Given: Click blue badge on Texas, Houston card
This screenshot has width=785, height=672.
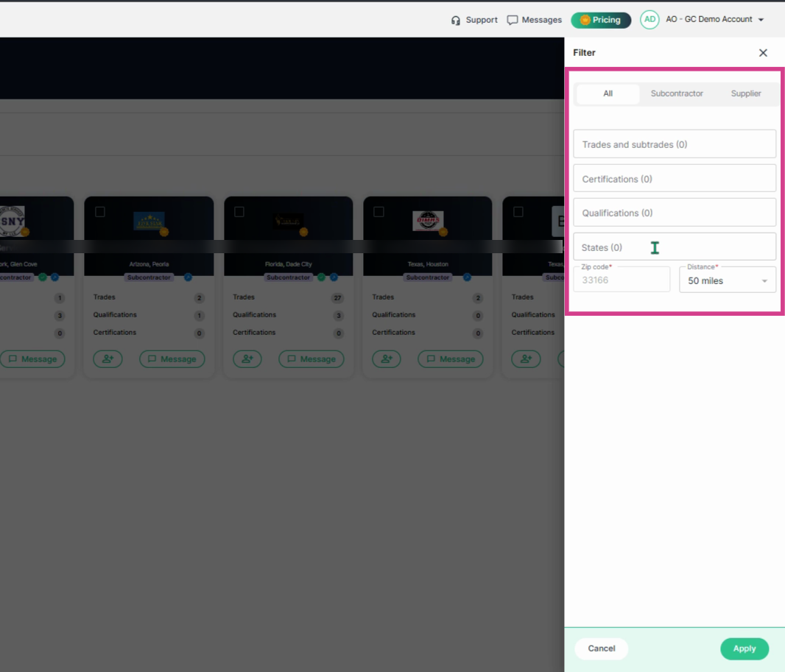Looking at the screenshot, I should [467, 277].
